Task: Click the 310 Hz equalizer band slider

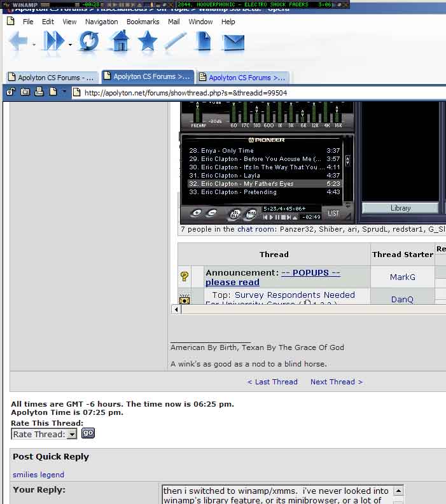Action: [x=257, y=113]
